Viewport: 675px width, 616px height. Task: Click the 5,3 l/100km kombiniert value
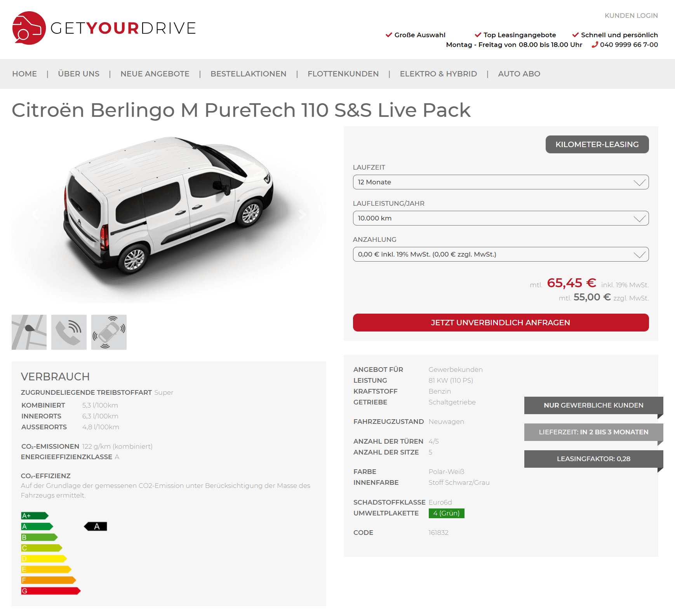point(100,405)
